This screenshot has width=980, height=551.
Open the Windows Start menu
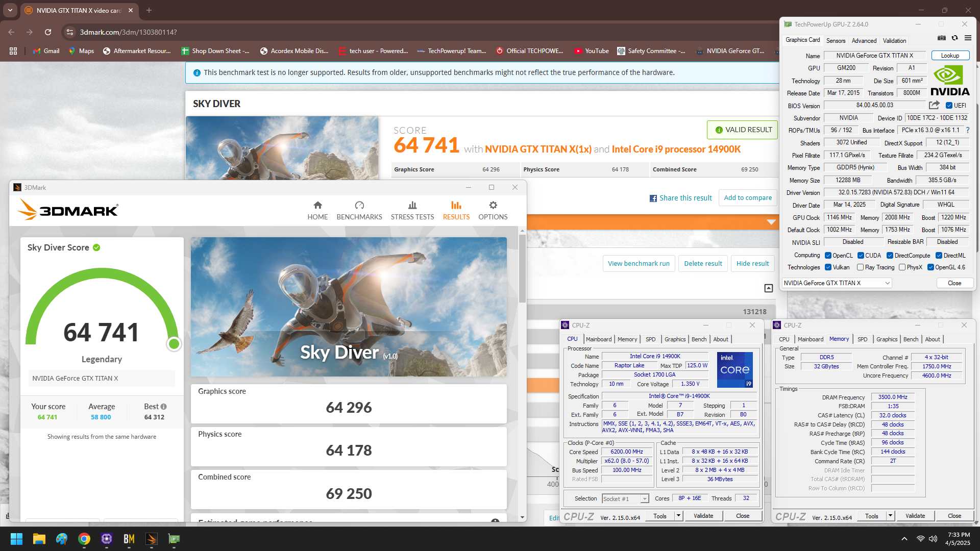(16, 539)
